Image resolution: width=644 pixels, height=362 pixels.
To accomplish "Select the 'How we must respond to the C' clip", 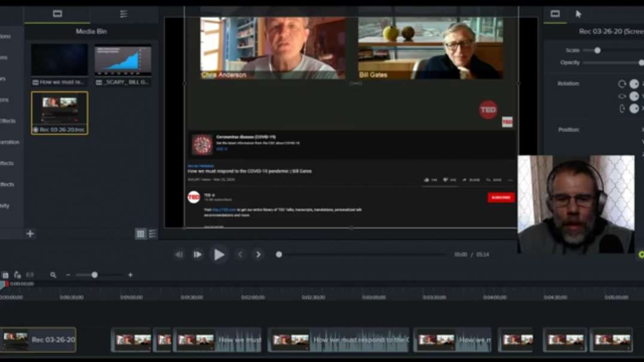I will (338, 340).
